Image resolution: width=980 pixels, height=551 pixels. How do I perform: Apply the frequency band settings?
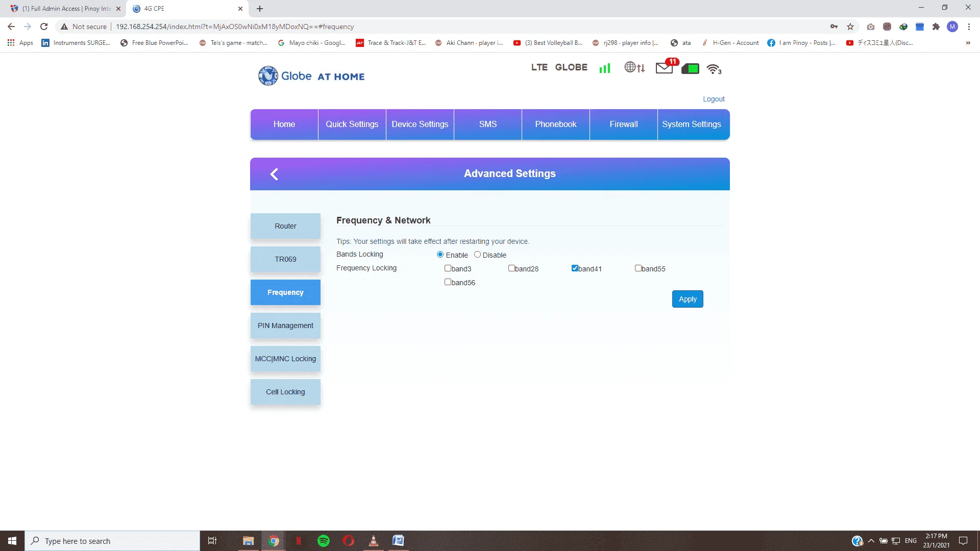tap(688, 299)
